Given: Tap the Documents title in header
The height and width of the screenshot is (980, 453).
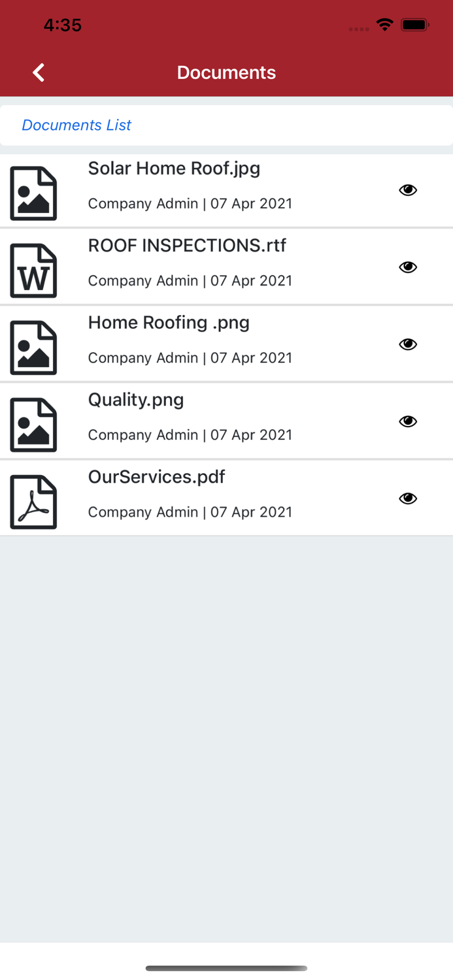Looking at the screenshot, I should point(226,73).
